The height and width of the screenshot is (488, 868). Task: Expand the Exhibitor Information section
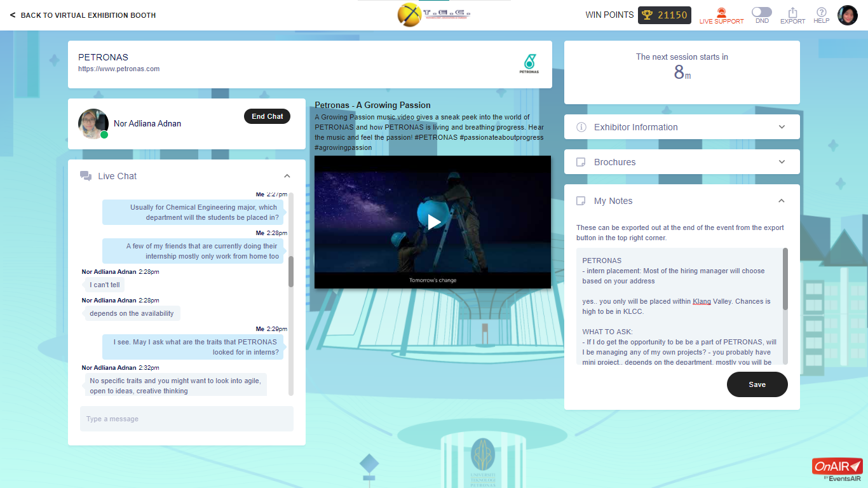click(x=782, y=127)
